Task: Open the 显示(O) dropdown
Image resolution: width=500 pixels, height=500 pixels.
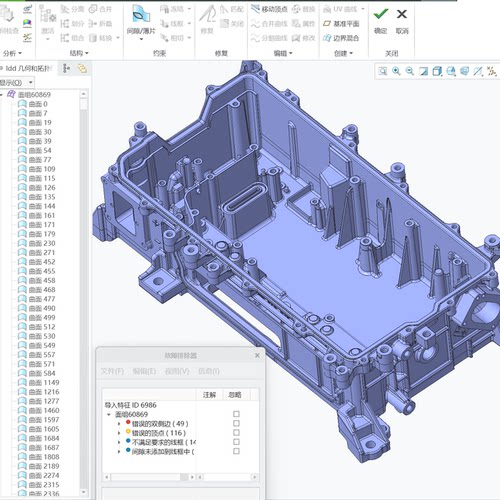Action: coord(31,82)
